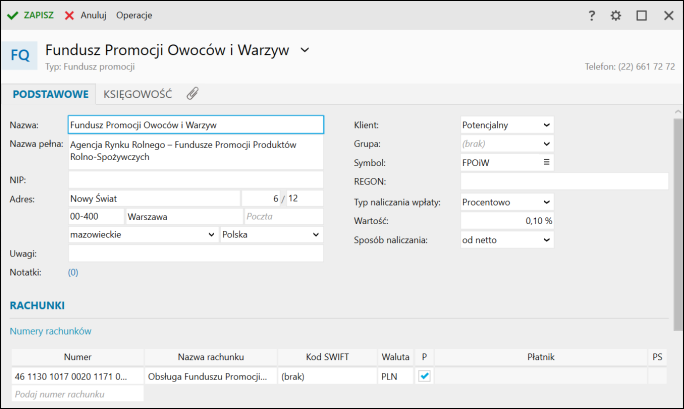Open the Sposób naliczania dropdown

[x=507, y=240]
